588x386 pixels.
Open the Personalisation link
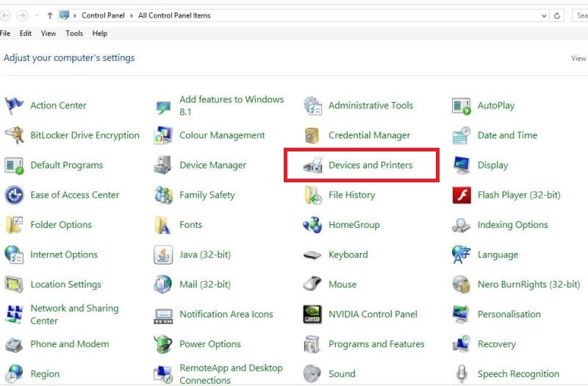tap(509, 315)
